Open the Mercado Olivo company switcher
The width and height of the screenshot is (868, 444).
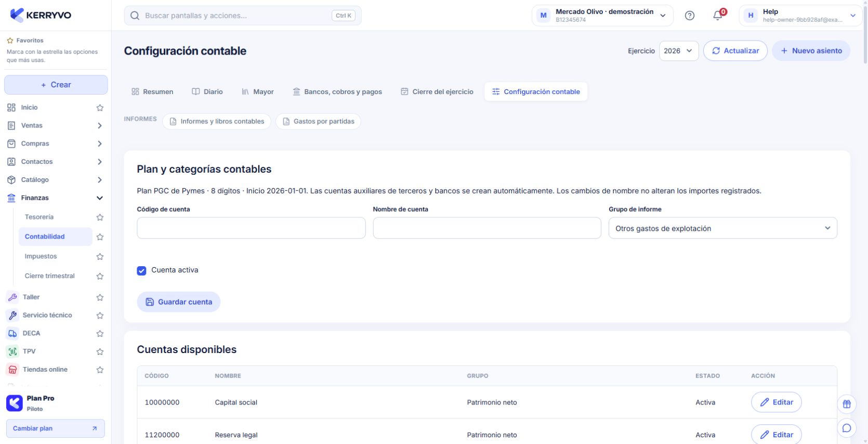(x=602, y=16)
